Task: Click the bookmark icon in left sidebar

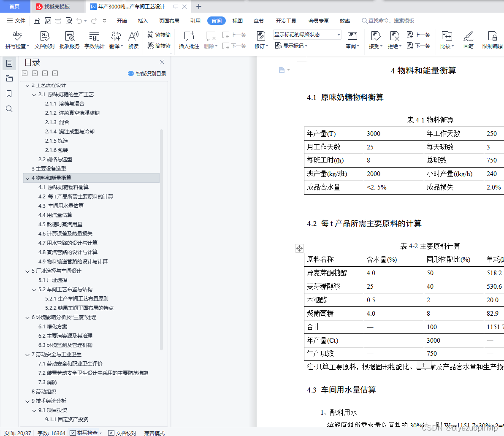Action: [9, 94]
